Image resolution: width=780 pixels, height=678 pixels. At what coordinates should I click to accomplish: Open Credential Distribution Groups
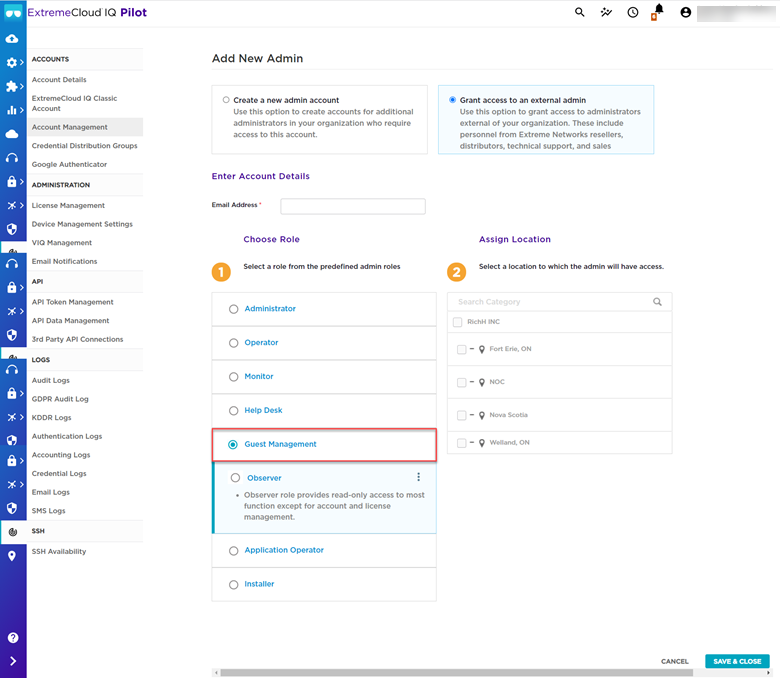(x=85, y=146)
